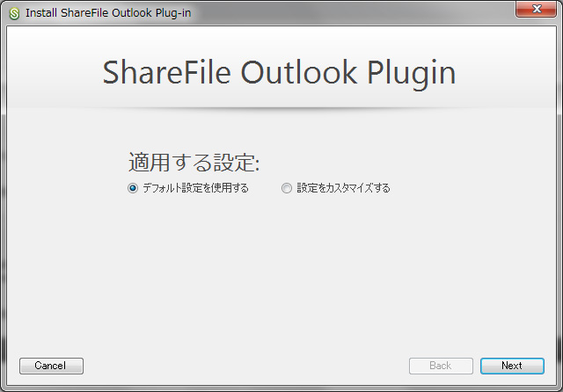Click the Next button
This screenshot has width=563, height=392.
(x=512, y=366)
